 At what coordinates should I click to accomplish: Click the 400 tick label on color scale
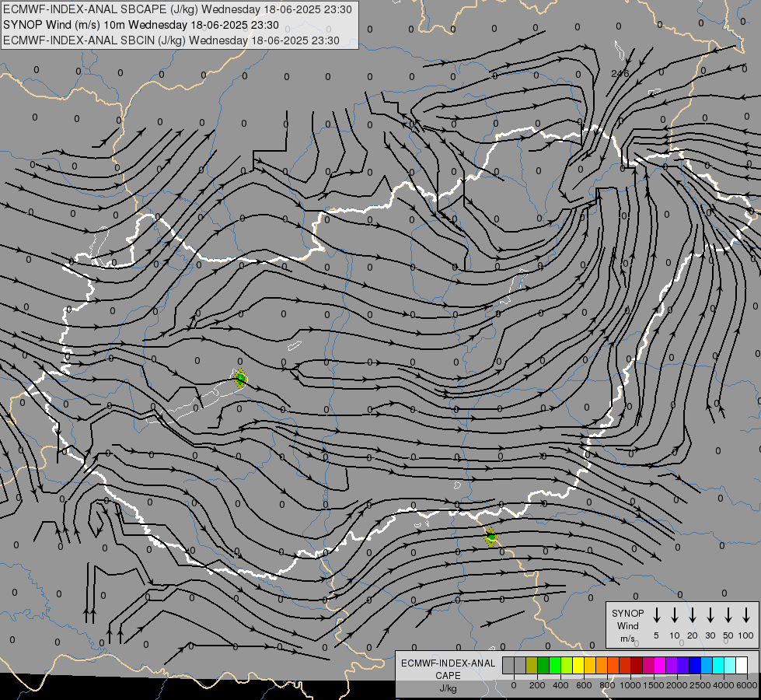(x=560, y=685)
